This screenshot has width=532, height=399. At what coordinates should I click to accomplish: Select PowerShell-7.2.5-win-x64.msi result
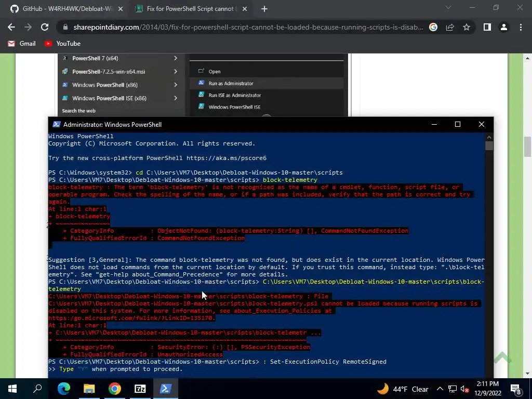point(108,72)
